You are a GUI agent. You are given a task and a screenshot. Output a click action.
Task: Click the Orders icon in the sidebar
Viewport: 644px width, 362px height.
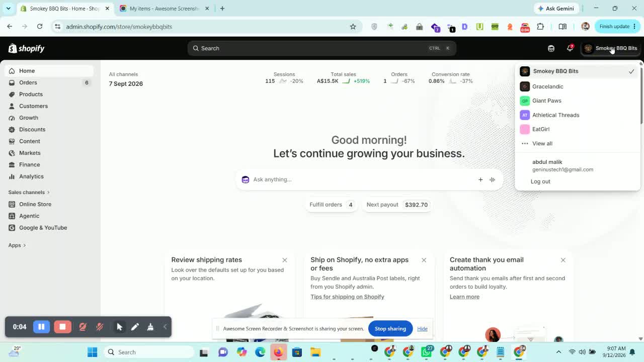[12, 82]
